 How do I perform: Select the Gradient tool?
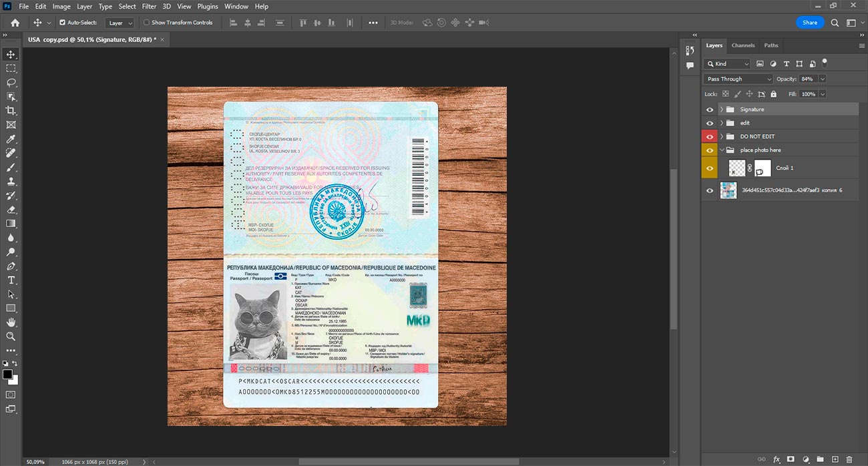(11, 224)
